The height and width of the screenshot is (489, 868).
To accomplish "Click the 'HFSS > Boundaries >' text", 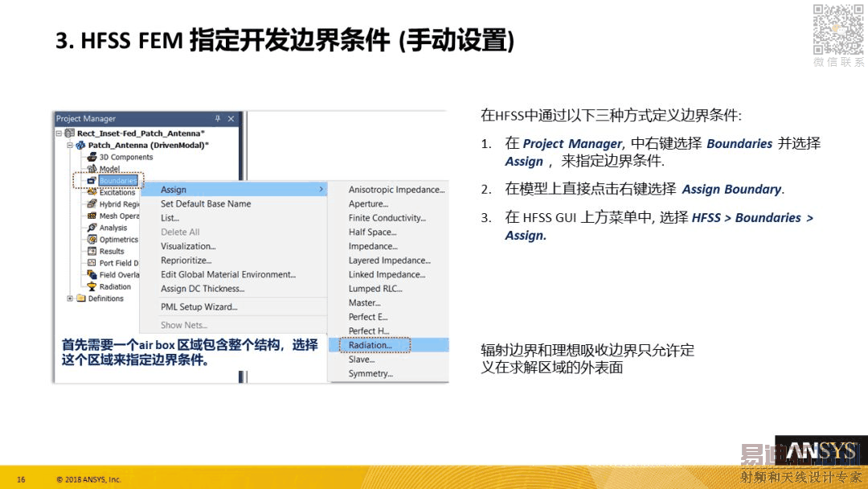I will tap(753, 218).
